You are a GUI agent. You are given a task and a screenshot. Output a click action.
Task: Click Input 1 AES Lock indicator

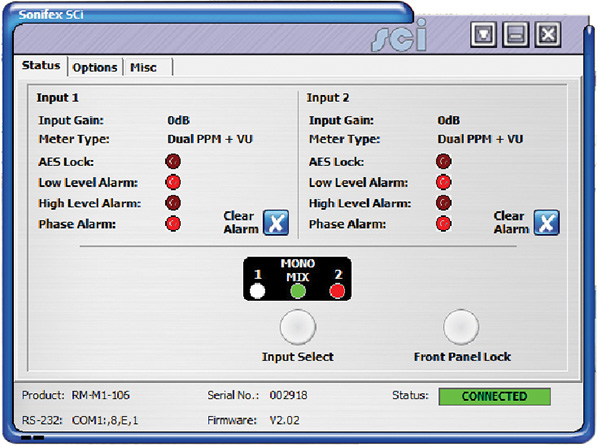173,161
